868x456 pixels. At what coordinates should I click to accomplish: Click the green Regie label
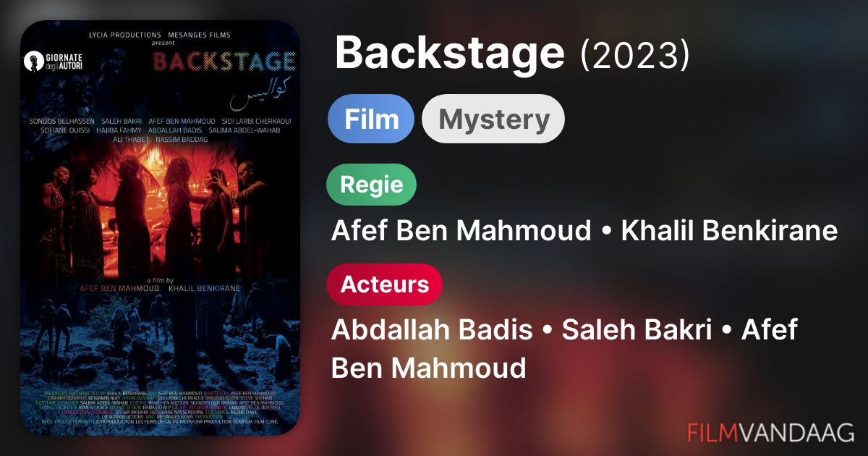(x=372, y=184)
